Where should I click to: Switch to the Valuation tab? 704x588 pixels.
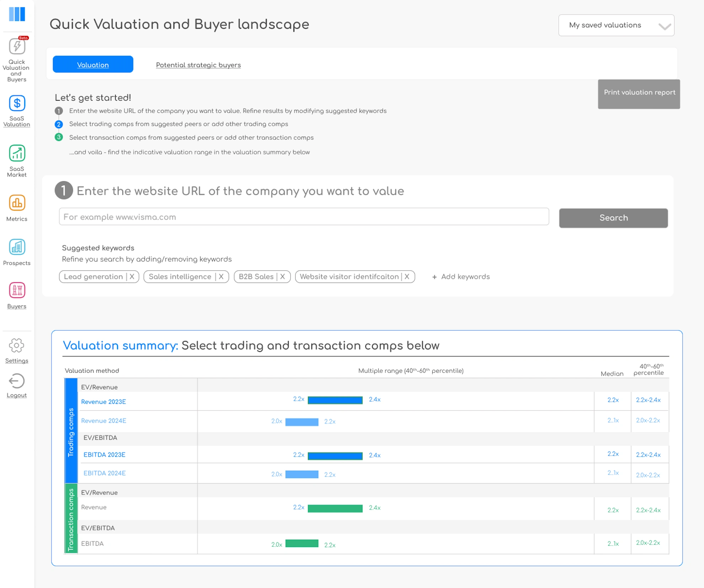pos(93,65)
